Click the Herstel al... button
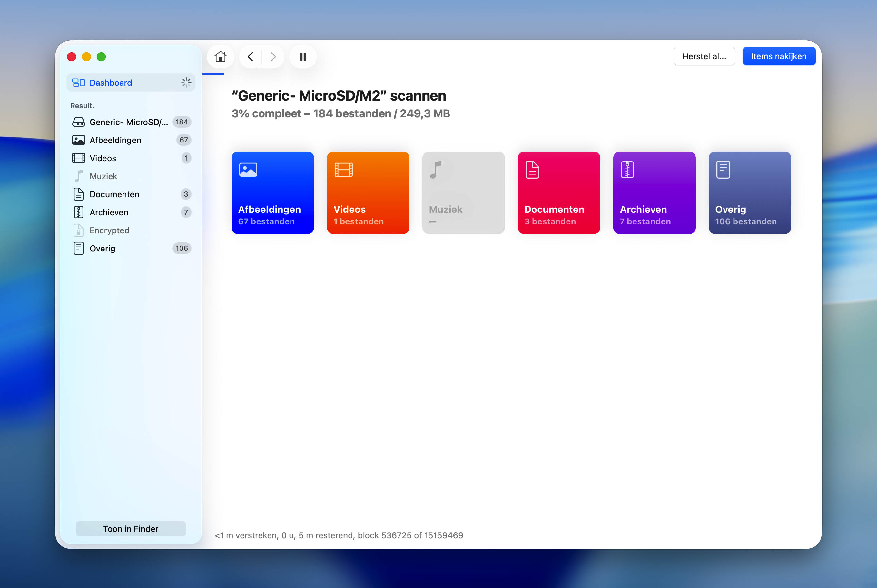 704,56
